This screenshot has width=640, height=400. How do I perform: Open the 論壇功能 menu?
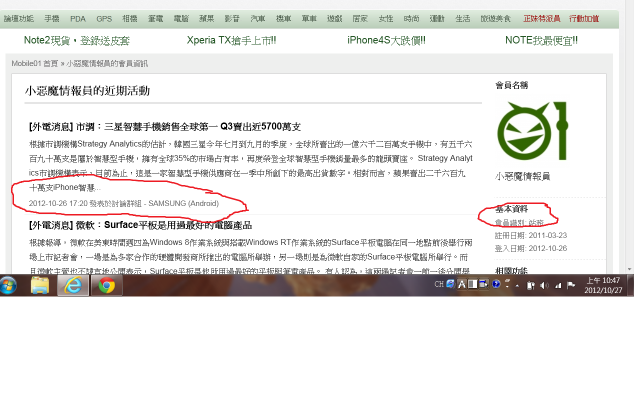19,19
